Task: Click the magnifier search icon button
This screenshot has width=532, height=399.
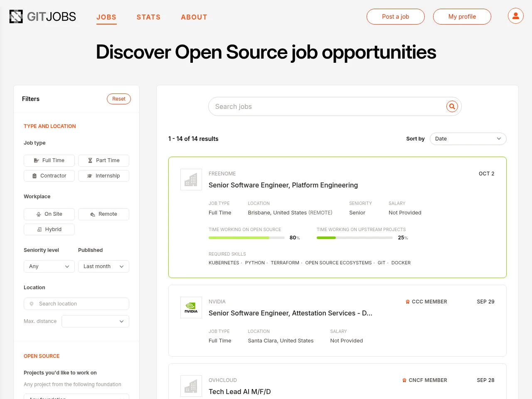Action: tap(452, 106)
